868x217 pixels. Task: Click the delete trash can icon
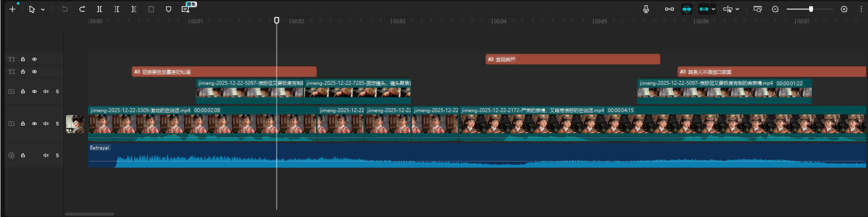pos(151,9)
